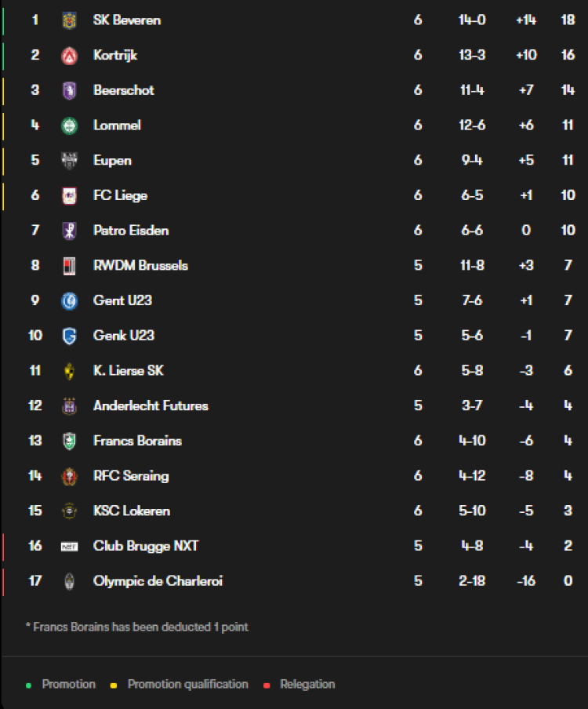Click the SK Beveren club crest
The height and width of the screenshot is (709, 588).
[x=69, y=20]
